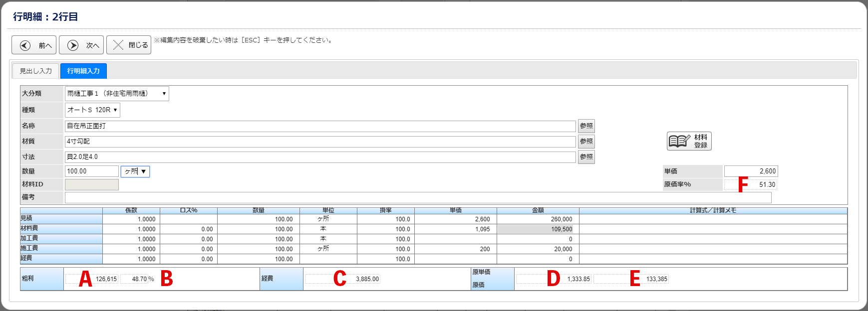Click the 寸法 input field
The height and width of the screenshot is (311, 868).
319,157
